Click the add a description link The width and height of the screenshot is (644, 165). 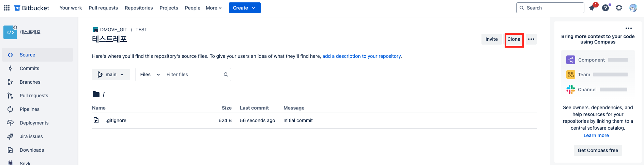click(x=362, y=56)
